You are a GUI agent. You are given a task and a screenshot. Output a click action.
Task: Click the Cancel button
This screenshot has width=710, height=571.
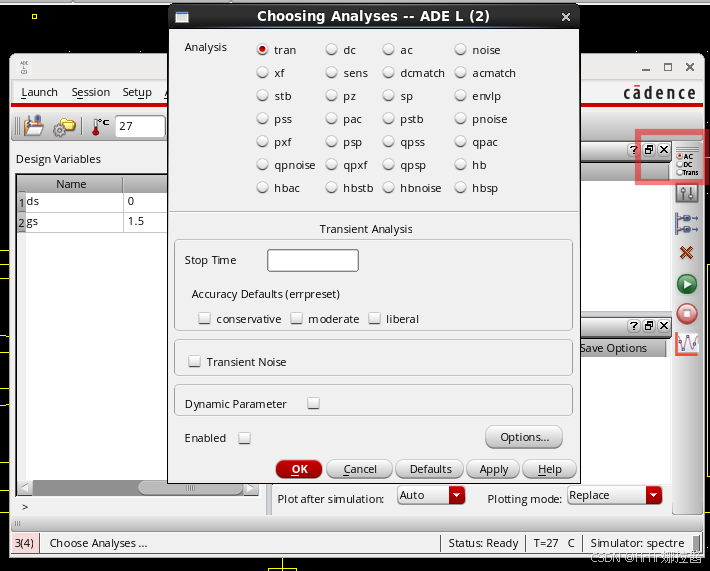tap(360, 469)
